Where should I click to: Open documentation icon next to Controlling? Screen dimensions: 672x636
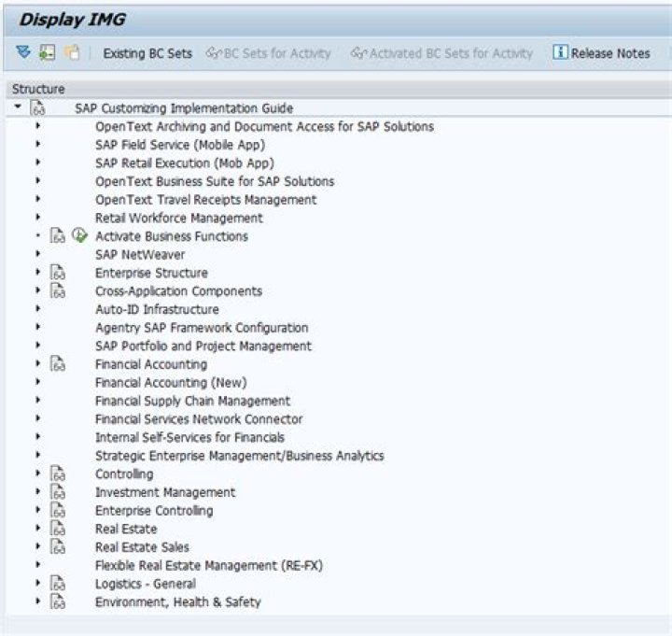coord(58,473)
